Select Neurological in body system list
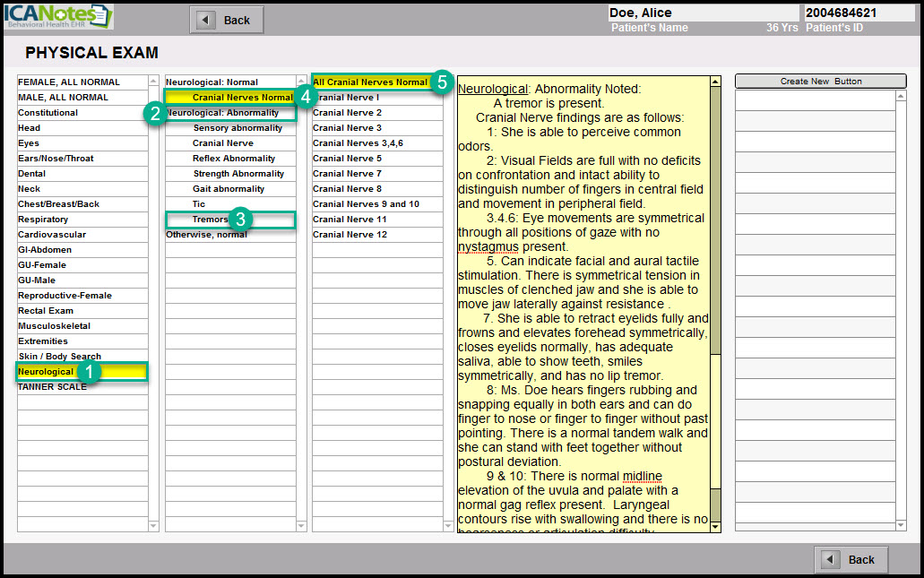 (x=47, y=371)
